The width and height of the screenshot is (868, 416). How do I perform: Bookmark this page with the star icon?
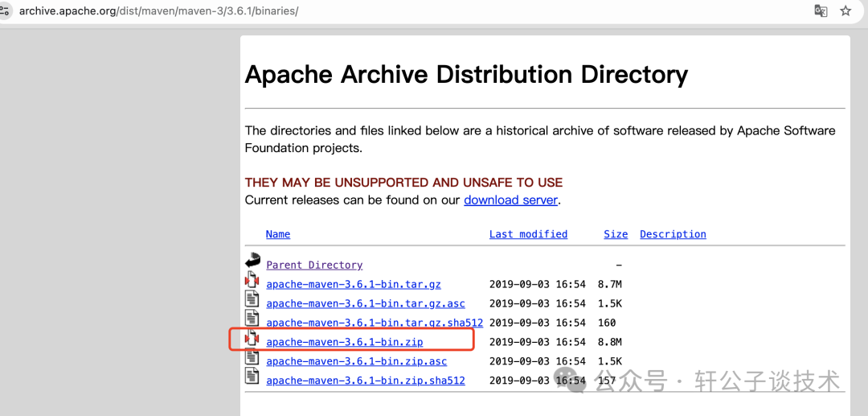(x=845, y=11)
